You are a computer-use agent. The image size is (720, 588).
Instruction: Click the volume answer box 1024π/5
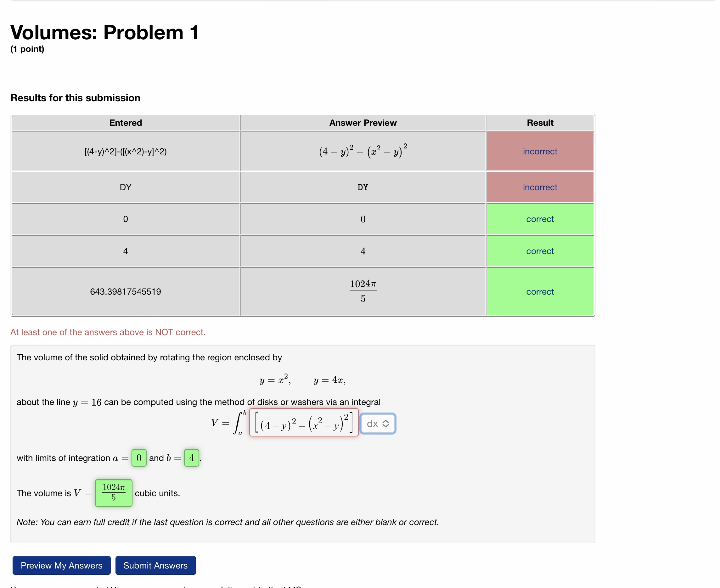tap(114, 493)
